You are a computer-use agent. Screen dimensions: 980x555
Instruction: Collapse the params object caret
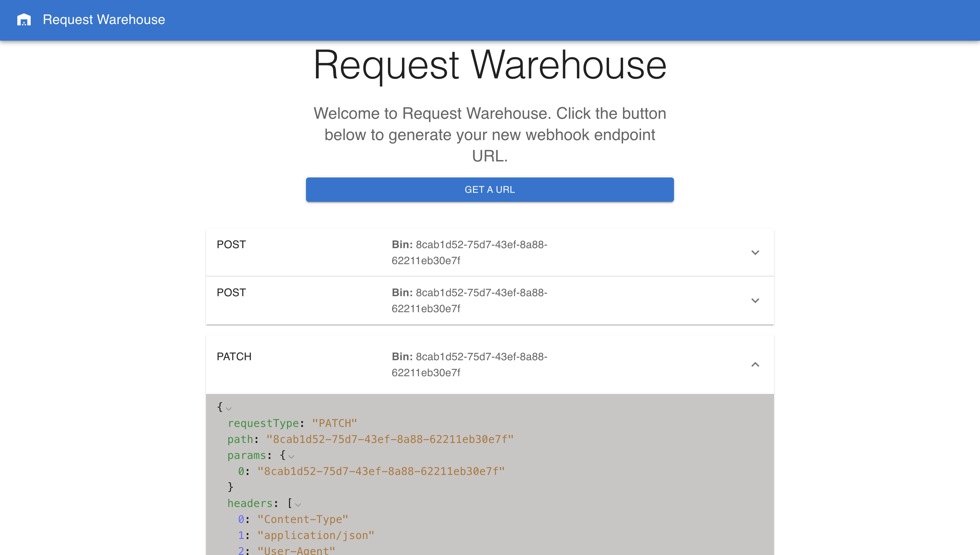pyautogui.click(x=291, y=457)
